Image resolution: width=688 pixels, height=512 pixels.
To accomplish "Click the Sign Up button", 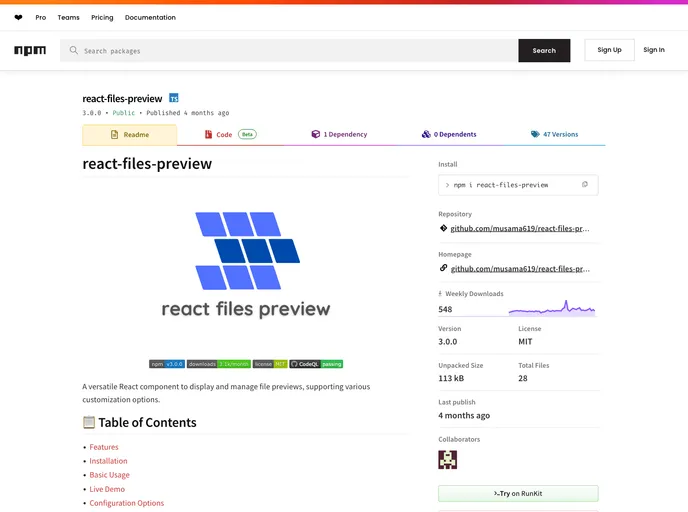I will [x=609, y=50].
